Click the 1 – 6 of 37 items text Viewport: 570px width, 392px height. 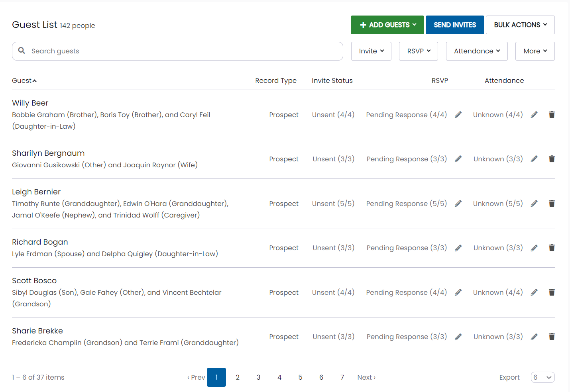38,377
